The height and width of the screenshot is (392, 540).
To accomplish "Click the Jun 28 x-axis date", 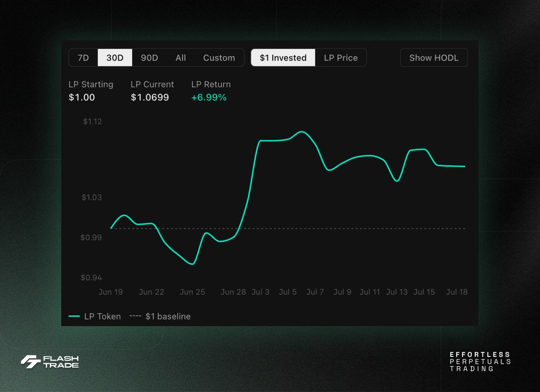I will [x=234, y=292].
